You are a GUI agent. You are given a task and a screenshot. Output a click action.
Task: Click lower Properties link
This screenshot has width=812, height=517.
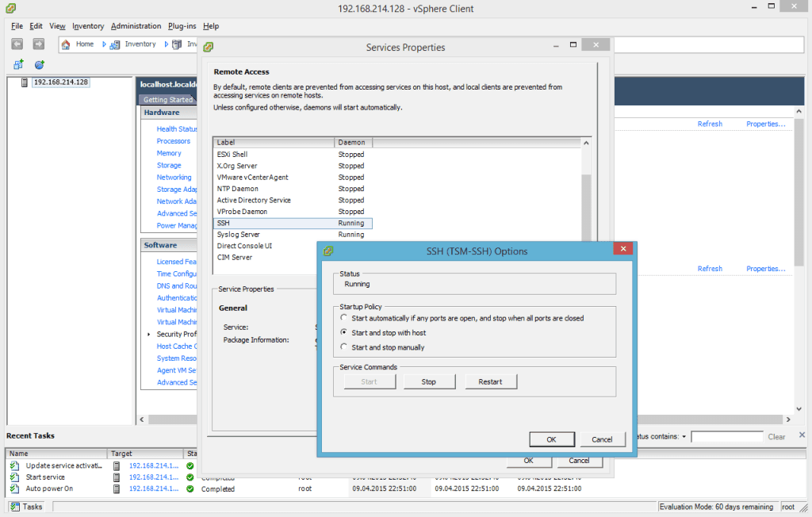765,268
